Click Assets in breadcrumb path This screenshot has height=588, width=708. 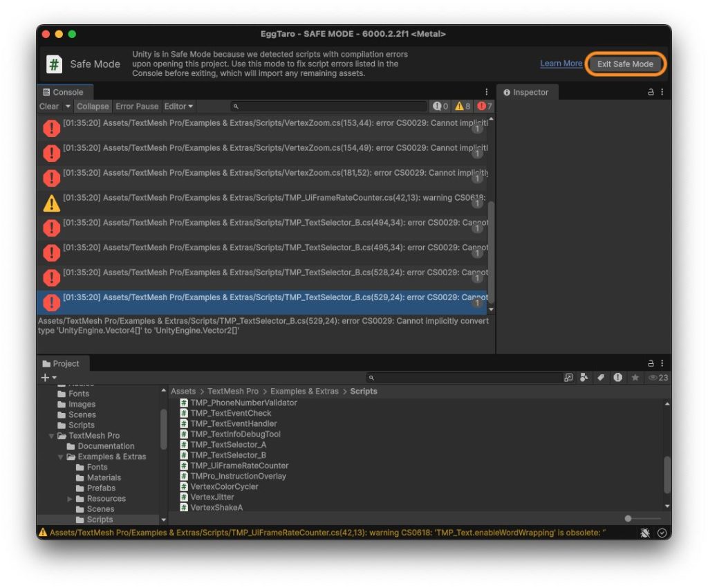pos(183,391)
